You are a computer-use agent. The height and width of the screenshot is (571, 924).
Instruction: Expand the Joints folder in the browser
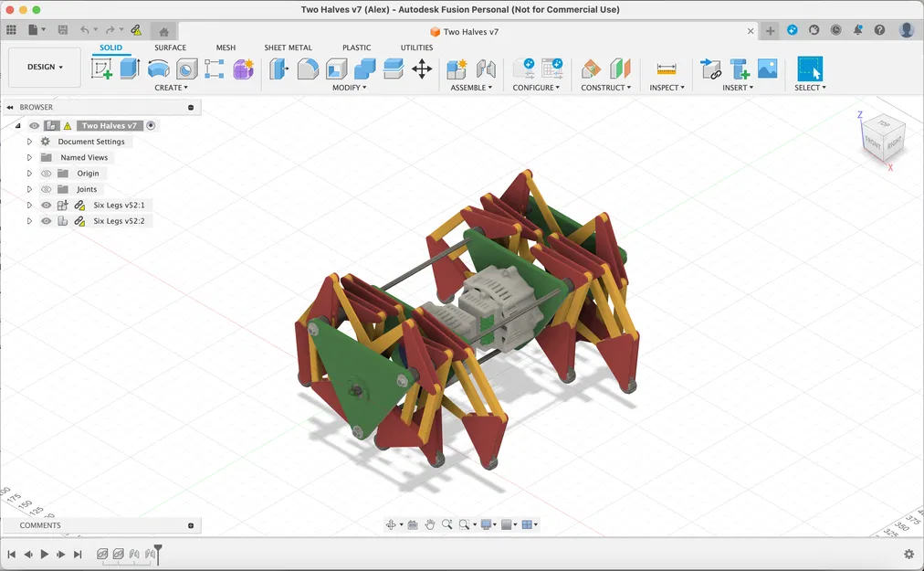point(28,189)
